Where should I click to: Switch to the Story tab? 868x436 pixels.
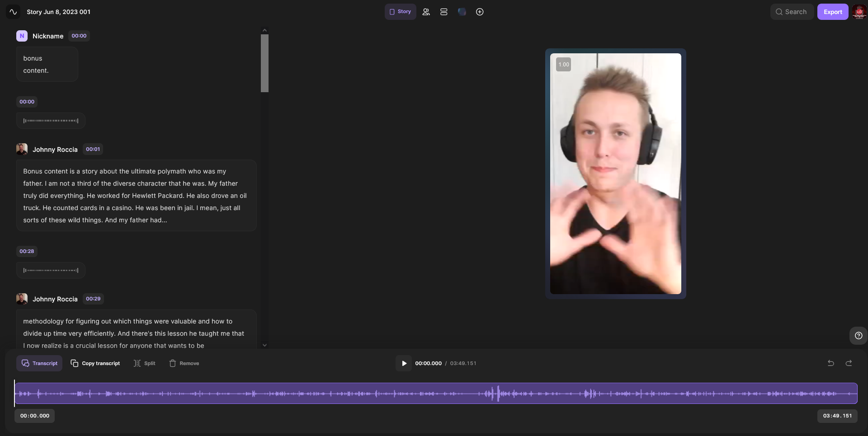(x=400, y=12)
